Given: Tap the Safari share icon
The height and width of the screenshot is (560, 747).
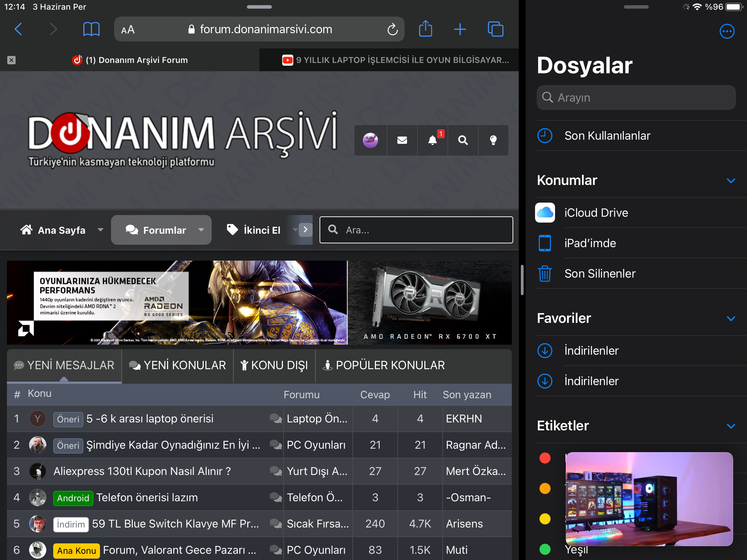Looking at the screenshot, I should (x=425, y=29).
